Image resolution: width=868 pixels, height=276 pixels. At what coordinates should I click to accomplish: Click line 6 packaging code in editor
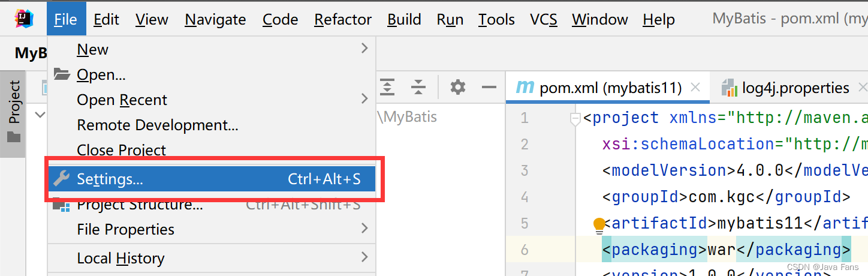(726, 249)
